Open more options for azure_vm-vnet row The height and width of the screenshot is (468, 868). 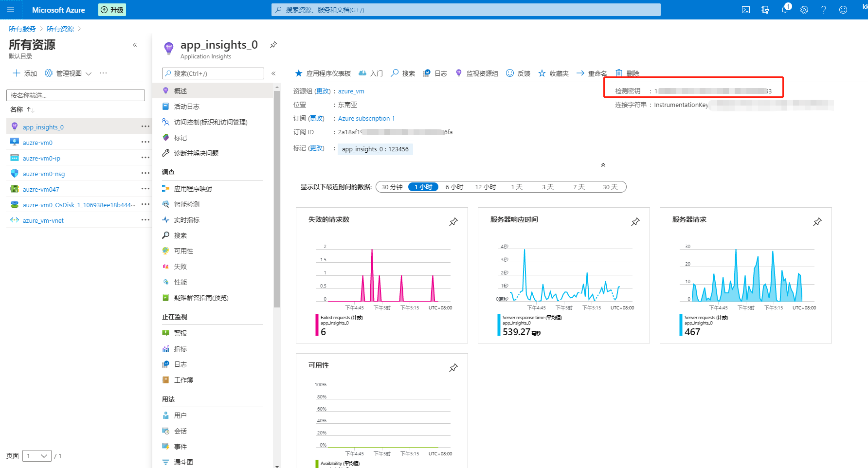click(145, 220)
